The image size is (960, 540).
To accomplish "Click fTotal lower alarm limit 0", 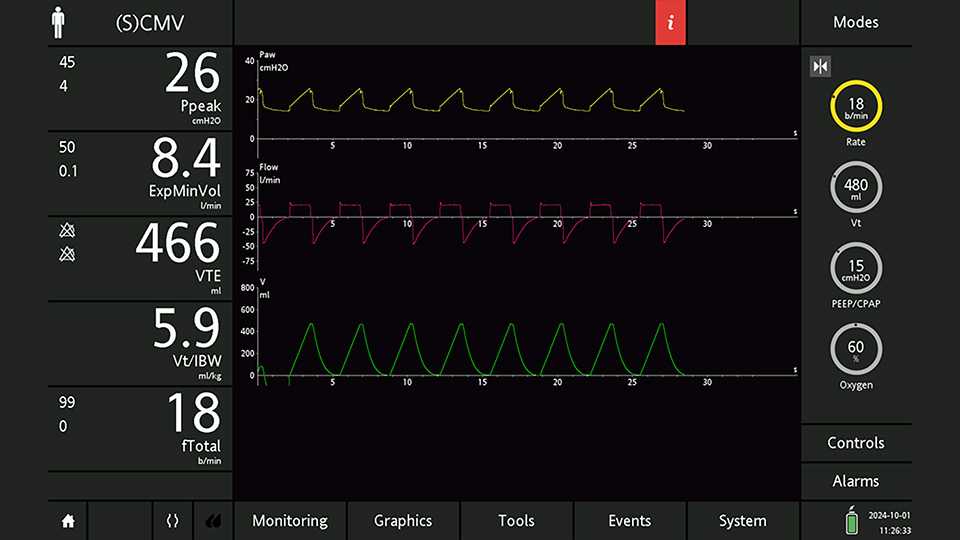I will coord(63,427).
